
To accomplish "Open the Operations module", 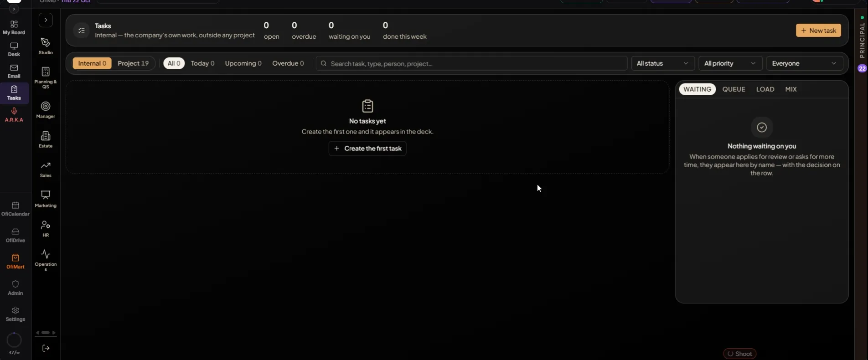I will coord(46,260).
